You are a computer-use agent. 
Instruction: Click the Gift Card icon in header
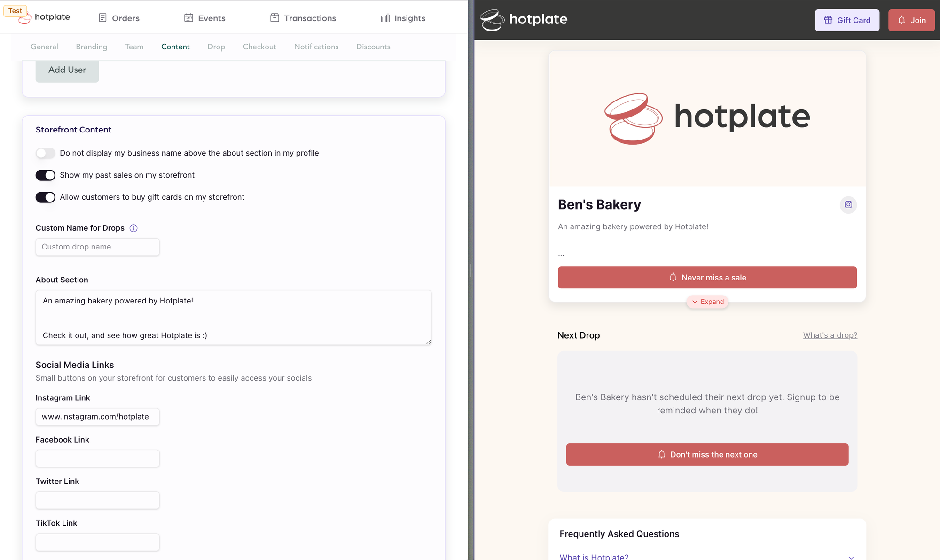tap(829, 20)
